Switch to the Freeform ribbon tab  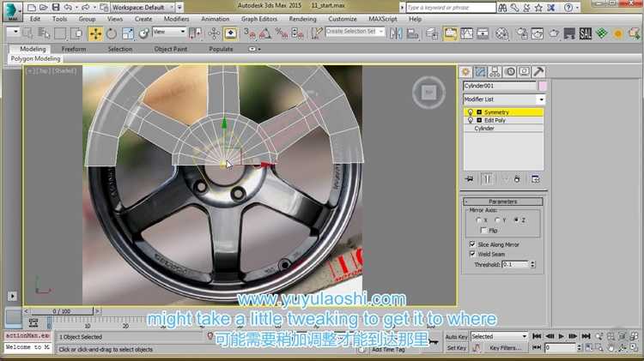[74, 49]
